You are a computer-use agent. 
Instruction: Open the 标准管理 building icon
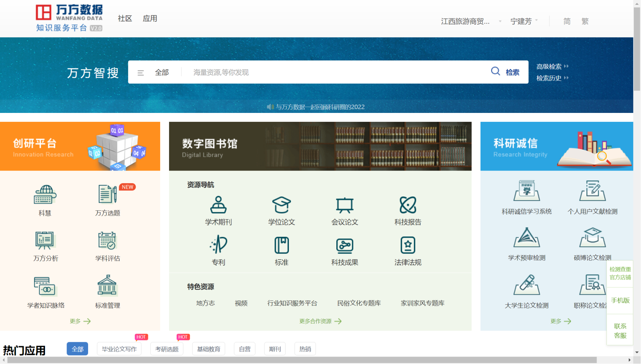pyautogui.click(x=108, y=285)
